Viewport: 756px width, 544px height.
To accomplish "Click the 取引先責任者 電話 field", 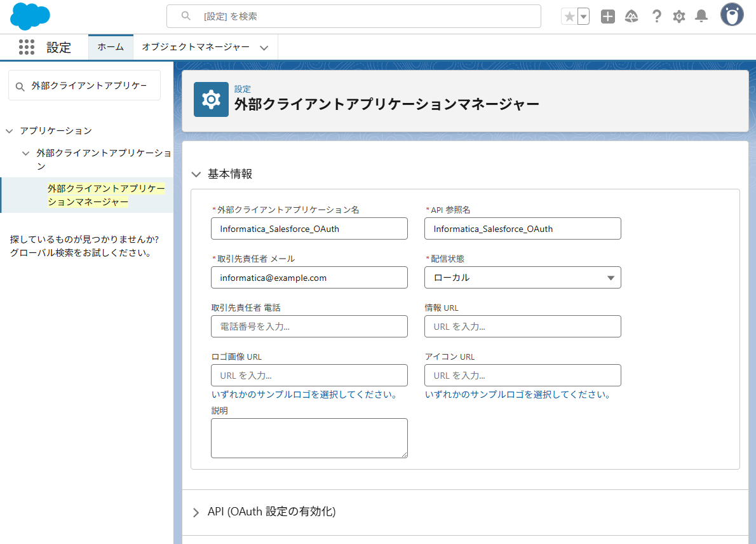I will point(309,327).
